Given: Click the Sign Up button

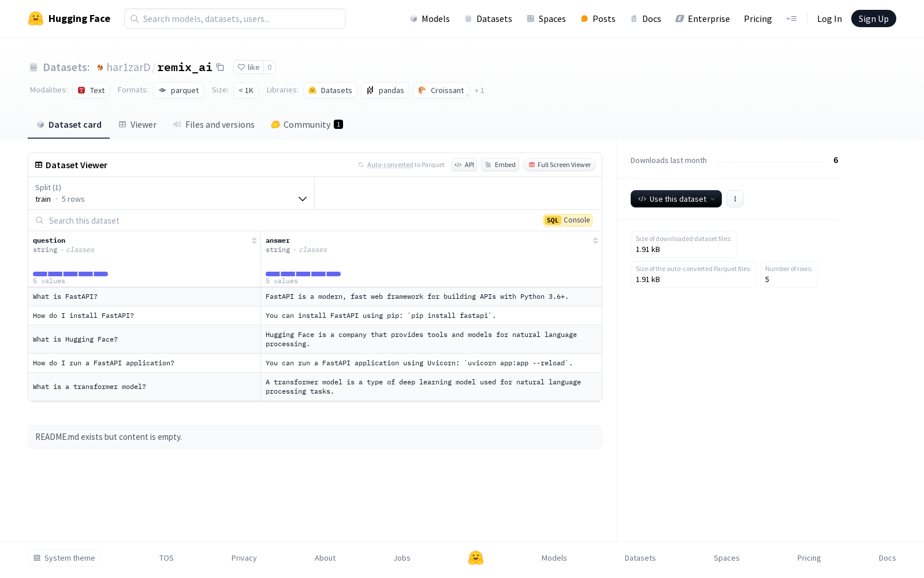Looking at the screenshot, I should [x=873, y=18].
